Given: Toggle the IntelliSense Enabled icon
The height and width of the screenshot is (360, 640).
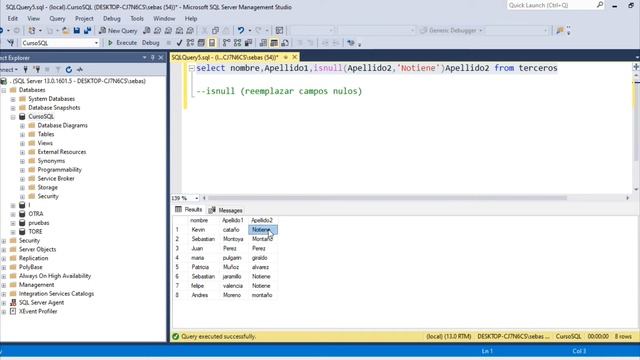Looking at the screenshot, I should pyautogui.click(x=212, y=43).
